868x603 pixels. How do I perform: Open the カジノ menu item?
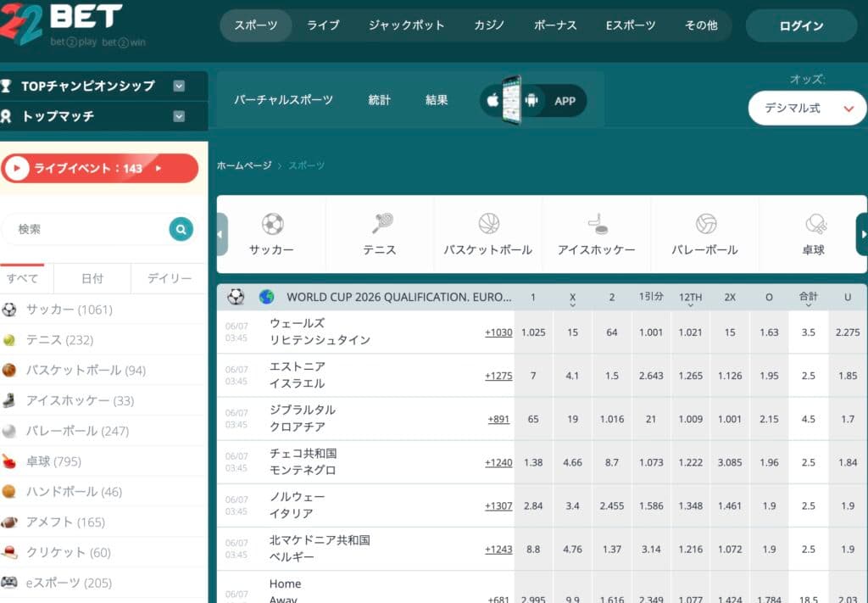pos(488,25)
